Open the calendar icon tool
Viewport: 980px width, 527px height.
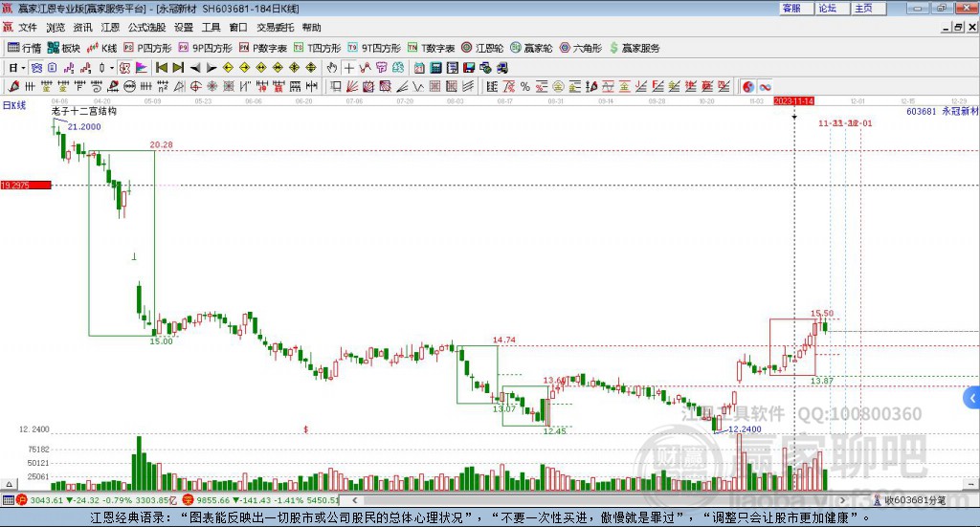pos(419,68)
